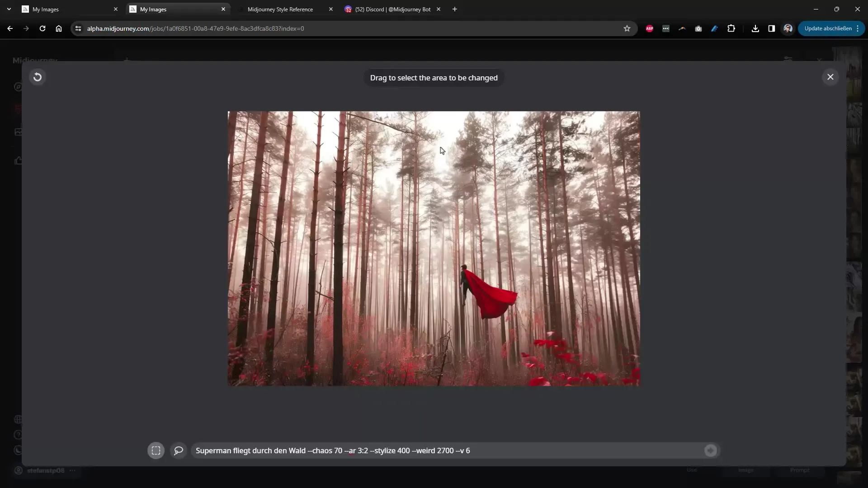868x488 pixels.
Task: Open browser home page
Action: (x=59, y=28)
